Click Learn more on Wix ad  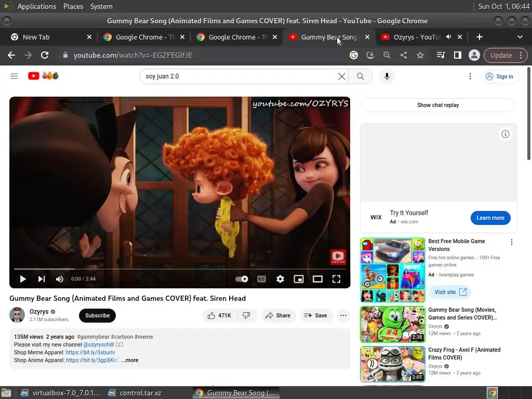[490, 218]
